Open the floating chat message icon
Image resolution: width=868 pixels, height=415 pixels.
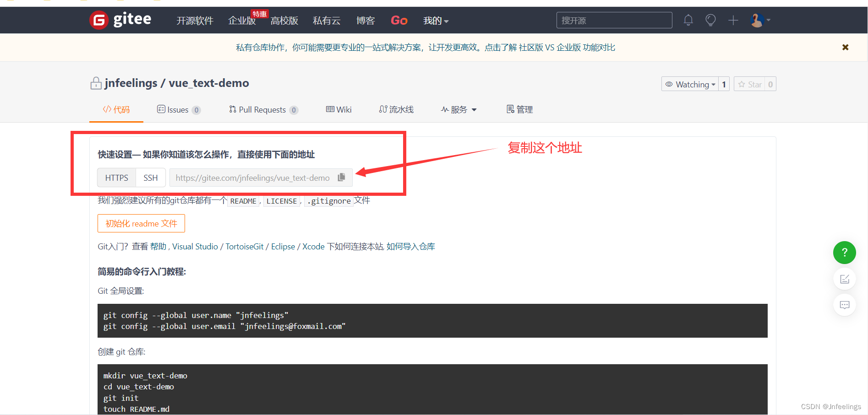(x=845, y=305)
